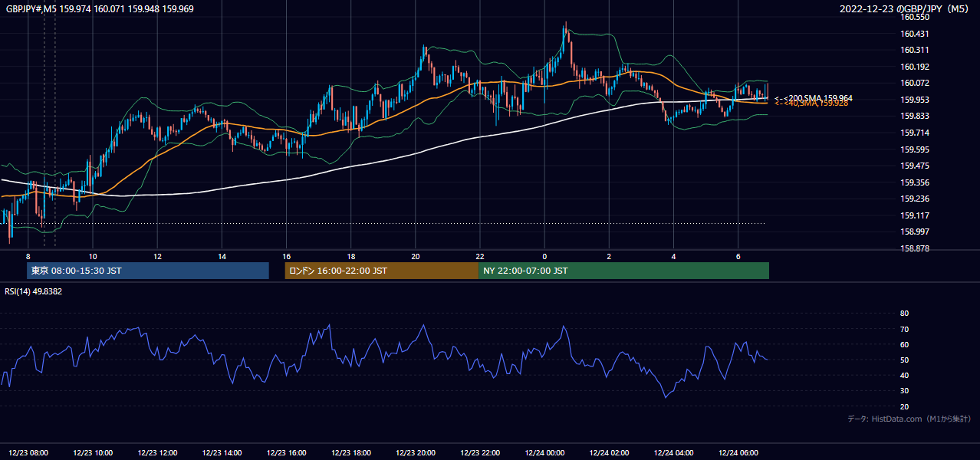The image size is (980, 460).
Task: Click price axis value 159.236
Action: [x=914, y=199]
